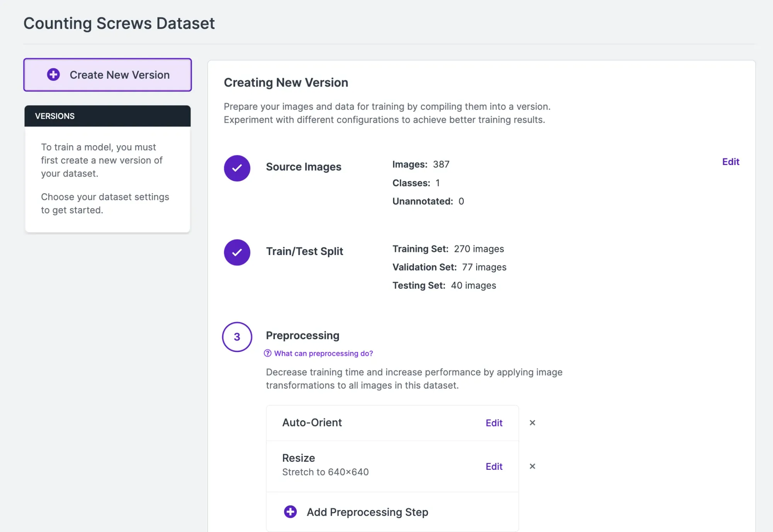Screen dimensions: 773x532
Task: Remove the Resize step with X
Action: [x=532, y=466]
